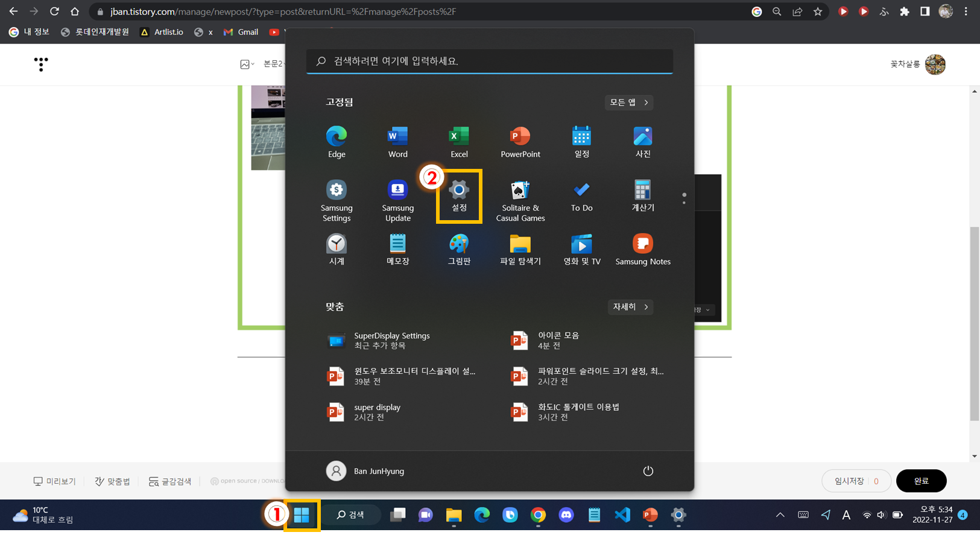
Task: Open Task View from taskbar
Action: pos(397,515)
